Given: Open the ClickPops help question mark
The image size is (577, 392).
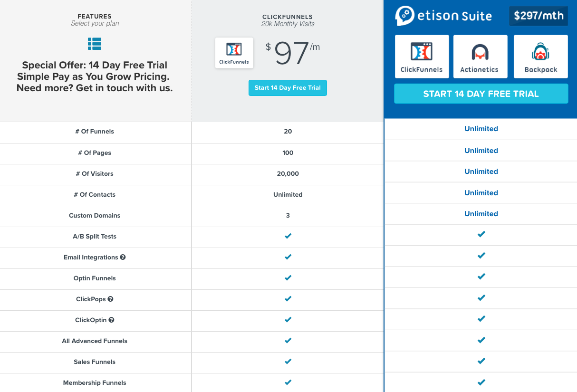Looking at the screenshot, I should point(111,299).
